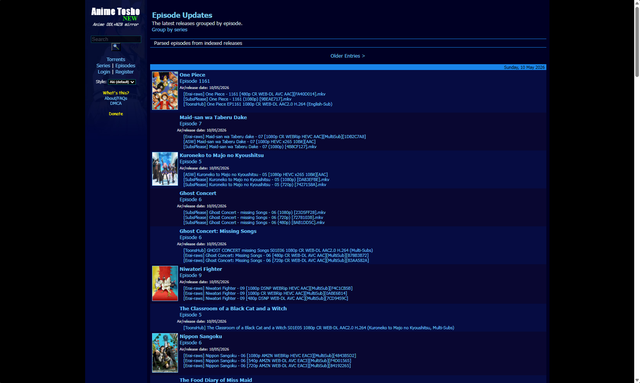Switch to Group by series
640x383 pixels.
[x=169, y=30]
